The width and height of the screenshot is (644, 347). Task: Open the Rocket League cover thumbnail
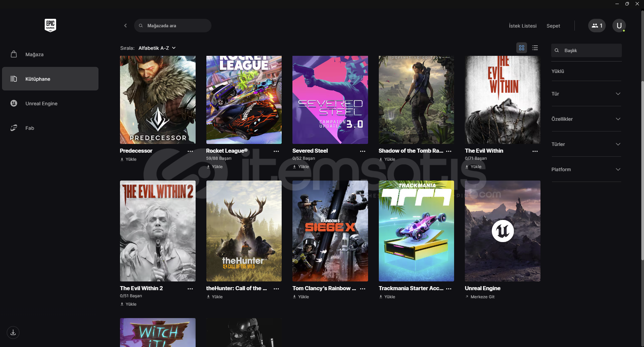[244, 100]
